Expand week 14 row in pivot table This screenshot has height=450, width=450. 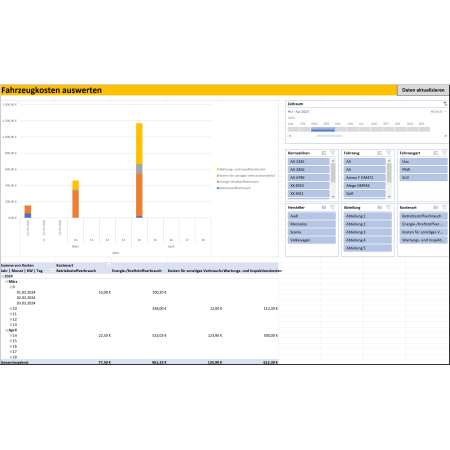click(11, 336)
